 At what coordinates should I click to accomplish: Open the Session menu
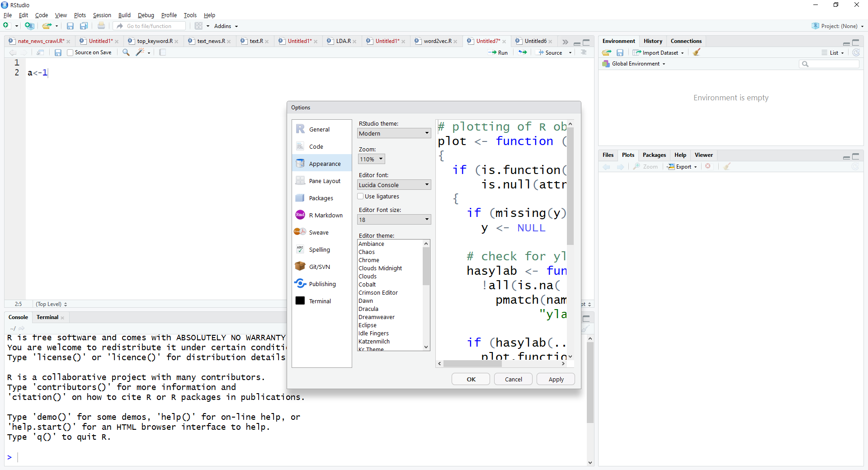pos(102,15)
